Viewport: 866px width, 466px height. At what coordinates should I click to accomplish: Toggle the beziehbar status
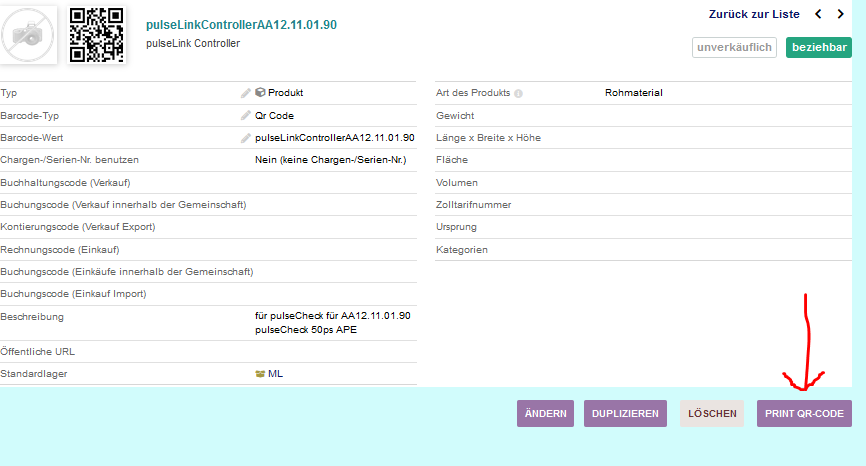pos(819,47)
